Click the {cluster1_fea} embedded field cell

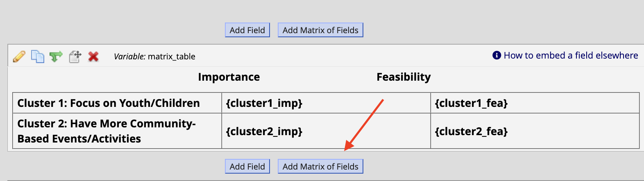pos(535,103)
